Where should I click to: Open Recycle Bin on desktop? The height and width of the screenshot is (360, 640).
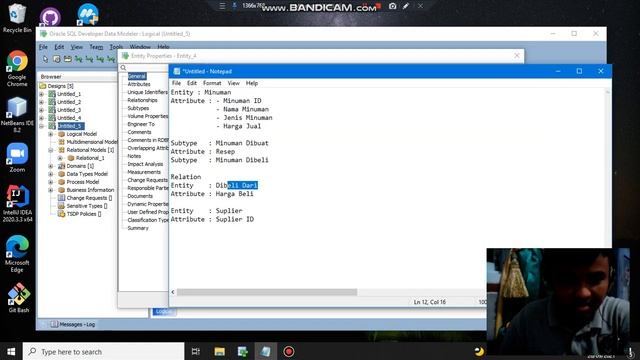(16, 17)
